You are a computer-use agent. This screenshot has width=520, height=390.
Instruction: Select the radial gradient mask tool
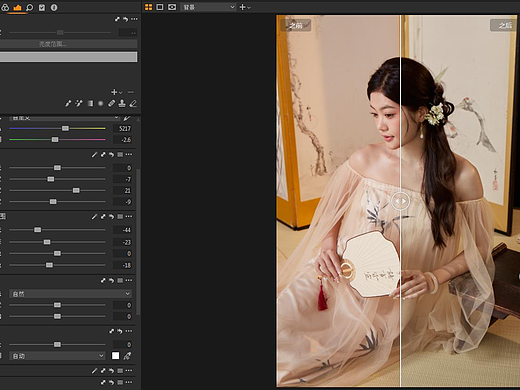pyautogui.click(x=101, y=104)
